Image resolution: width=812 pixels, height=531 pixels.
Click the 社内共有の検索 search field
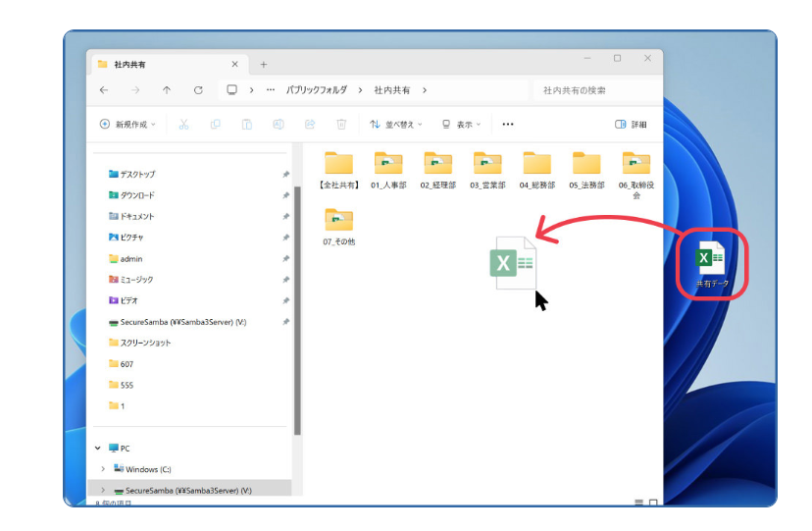point(596,90)
